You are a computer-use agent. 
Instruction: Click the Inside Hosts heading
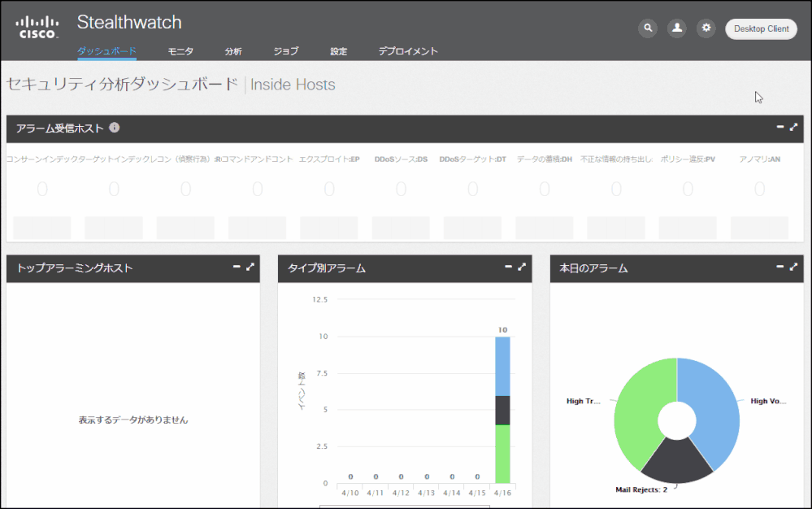coord(293,85)
